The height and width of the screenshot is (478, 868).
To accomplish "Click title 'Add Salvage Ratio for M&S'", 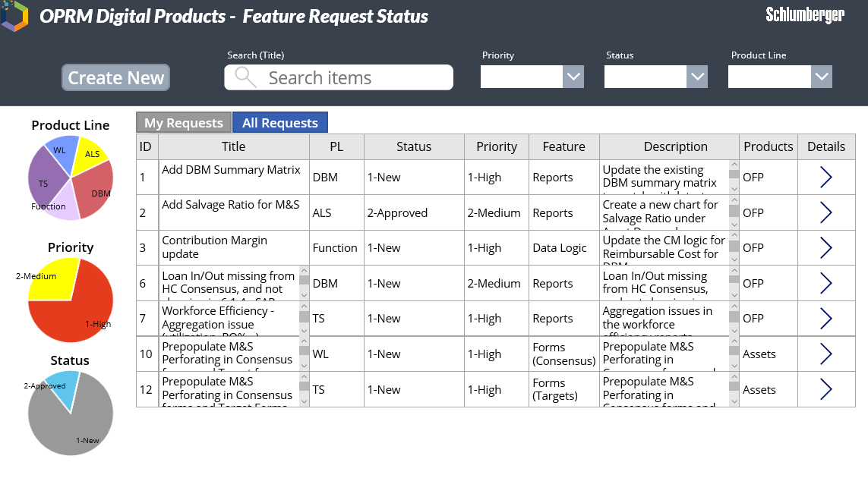I will tap(231, 205).
